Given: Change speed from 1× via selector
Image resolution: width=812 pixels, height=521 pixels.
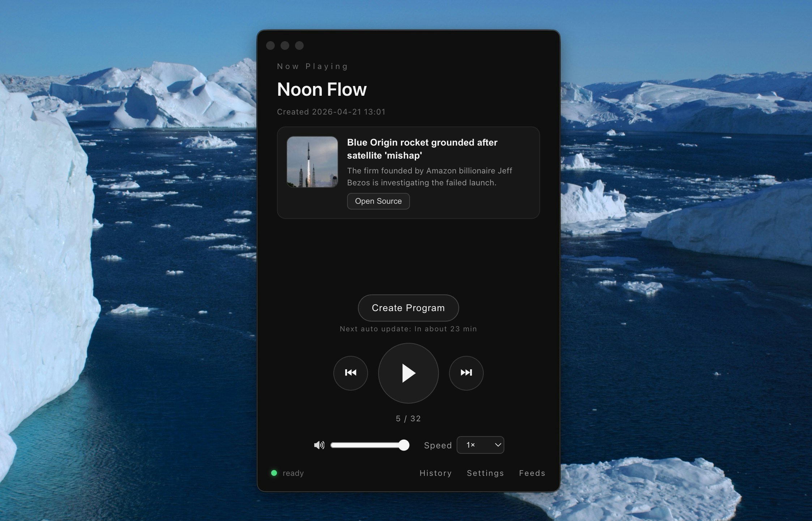Looking at the screenshot, I should coord(480,445).
